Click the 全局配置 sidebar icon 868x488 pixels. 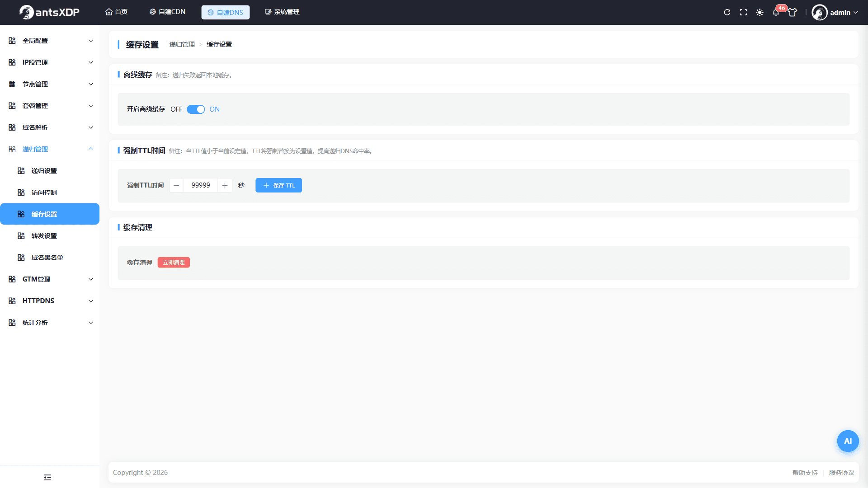12,41
